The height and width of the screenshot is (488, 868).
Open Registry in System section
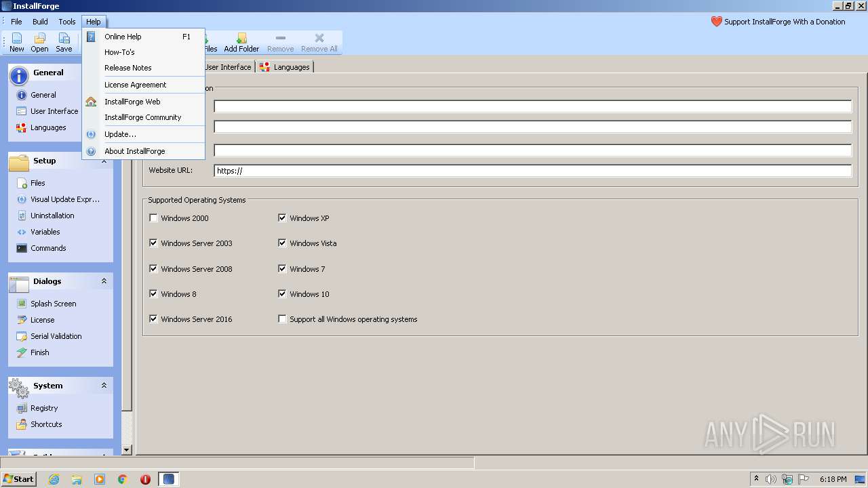(37, 408)
